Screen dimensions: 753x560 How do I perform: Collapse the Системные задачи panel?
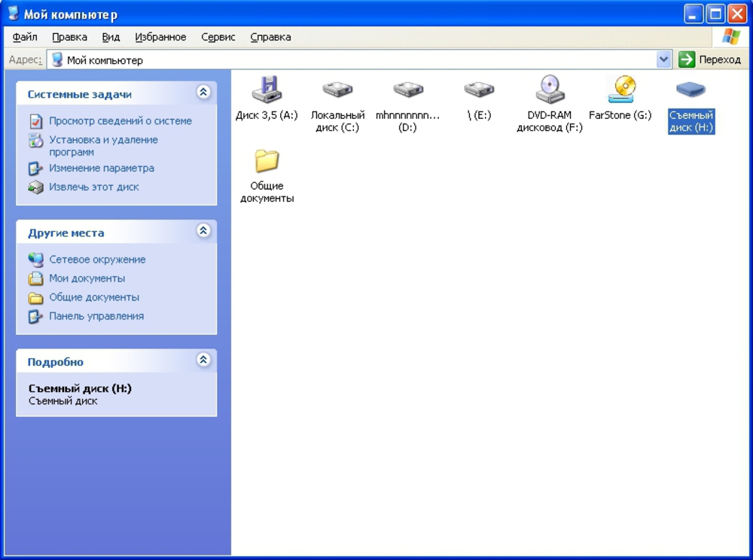[x=203, y=92]
